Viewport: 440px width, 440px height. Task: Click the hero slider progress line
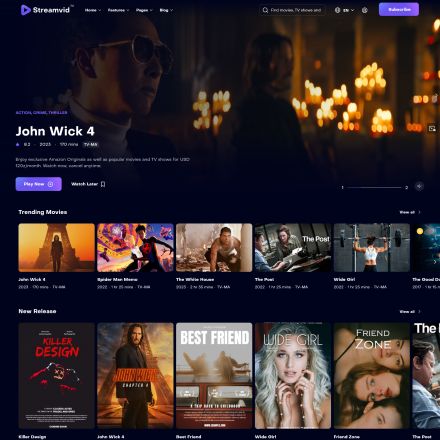[374, 187]
